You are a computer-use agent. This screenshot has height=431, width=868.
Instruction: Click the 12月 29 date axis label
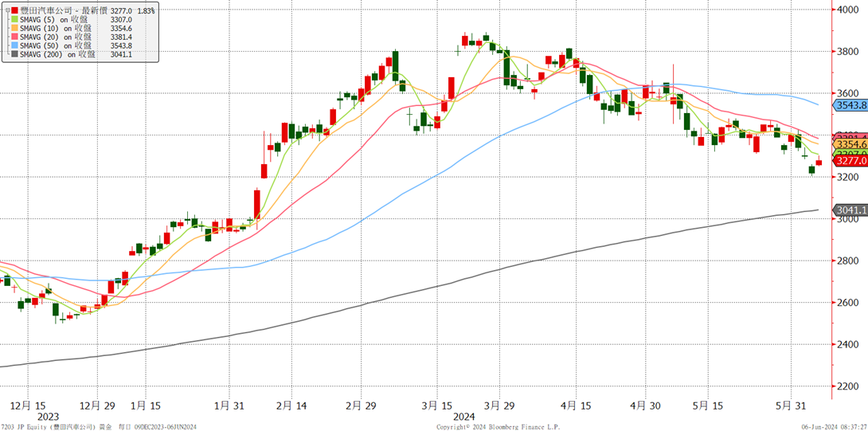(x=97, y=406)
